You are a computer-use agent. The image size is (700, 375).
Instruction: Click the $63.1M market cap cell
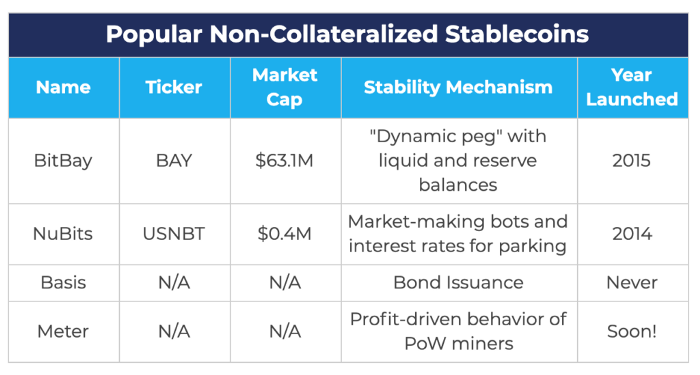tap(285, 161)
